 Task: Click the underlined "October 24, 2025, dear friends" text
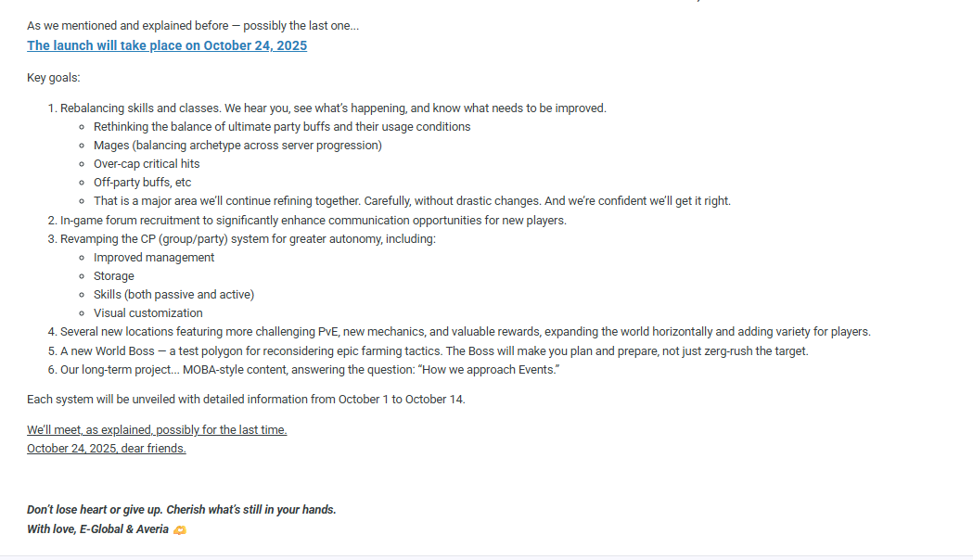click(x=107, y=449)
